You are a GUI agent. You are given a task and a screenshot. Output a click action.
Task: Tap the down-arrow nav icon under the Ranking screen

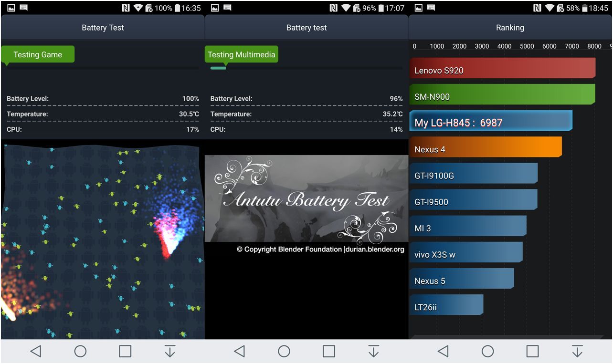577,352
